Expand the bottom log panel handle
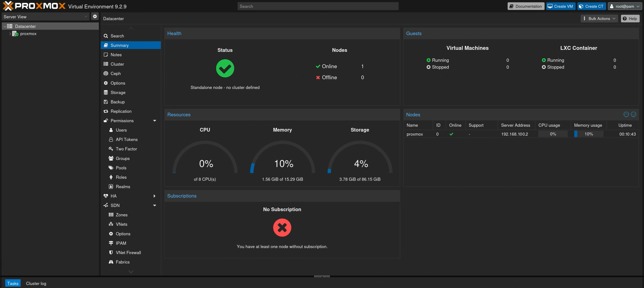The image size is (644, 288). click(x=322, y=277)
